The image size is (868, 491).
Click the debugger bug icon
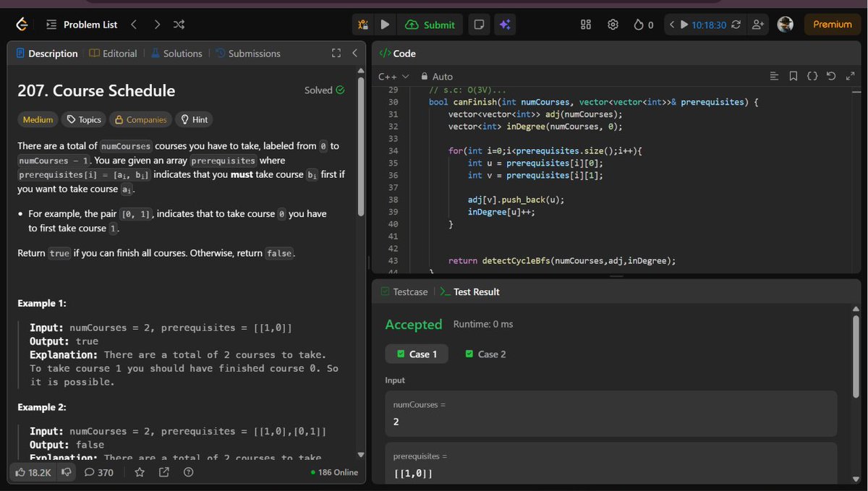(363, 25)
